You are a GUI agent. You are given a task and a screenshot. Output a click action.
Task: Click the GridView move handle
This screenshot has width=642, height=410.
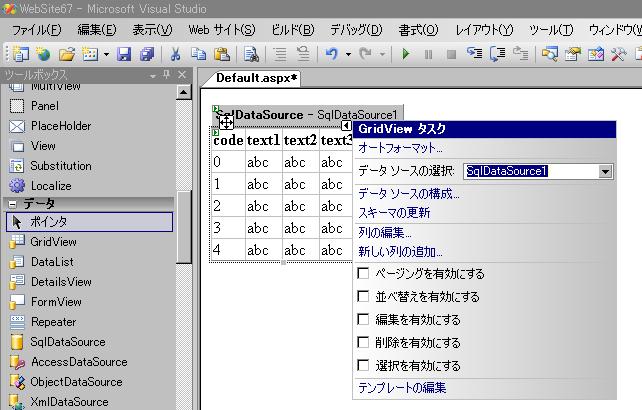pyautogui.click(x=226, y=122)
